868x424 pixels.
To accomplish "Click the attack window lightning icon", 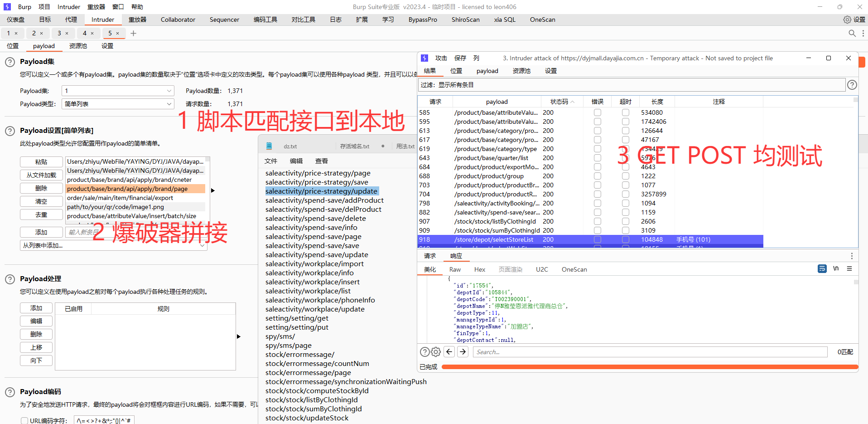I will (x=424, y=58).
